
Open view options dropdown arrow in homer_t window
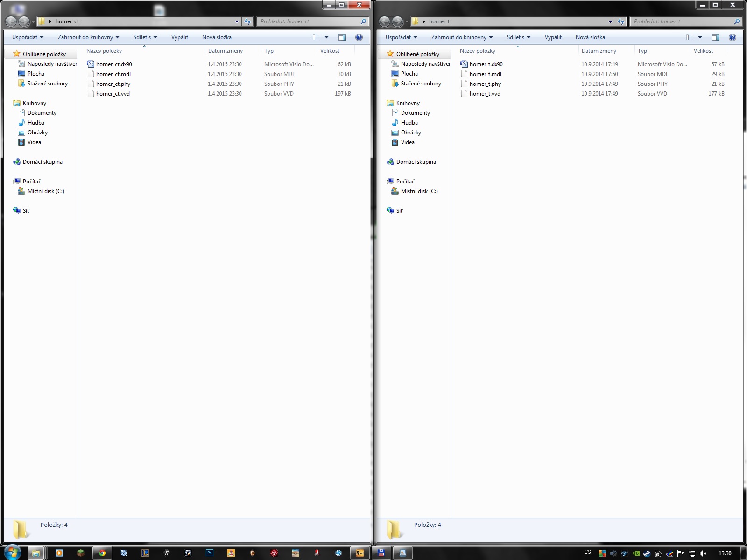pyautogui.click(x=700, y=37)
